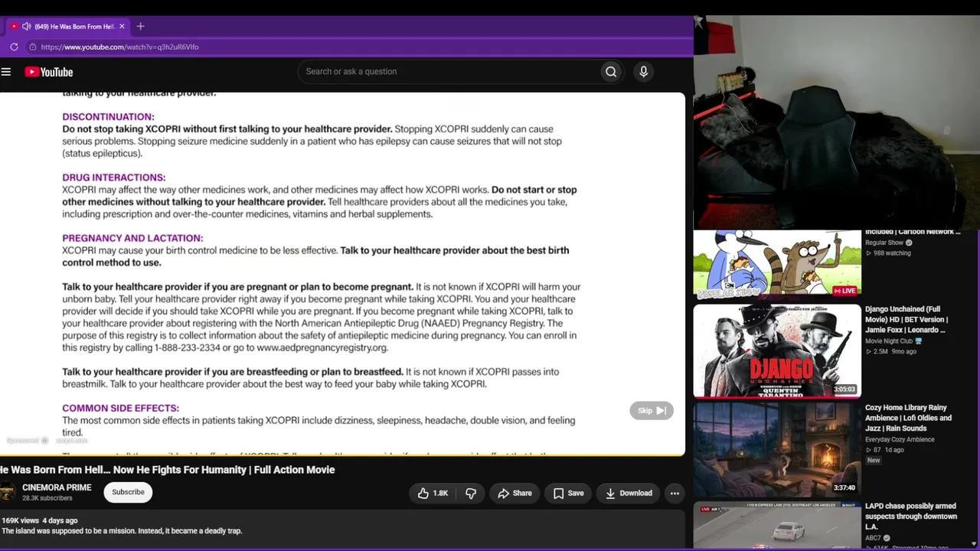Visit the Everyday Cozy Ambience channel
The image size is (980, 551).
coord(900,440)
